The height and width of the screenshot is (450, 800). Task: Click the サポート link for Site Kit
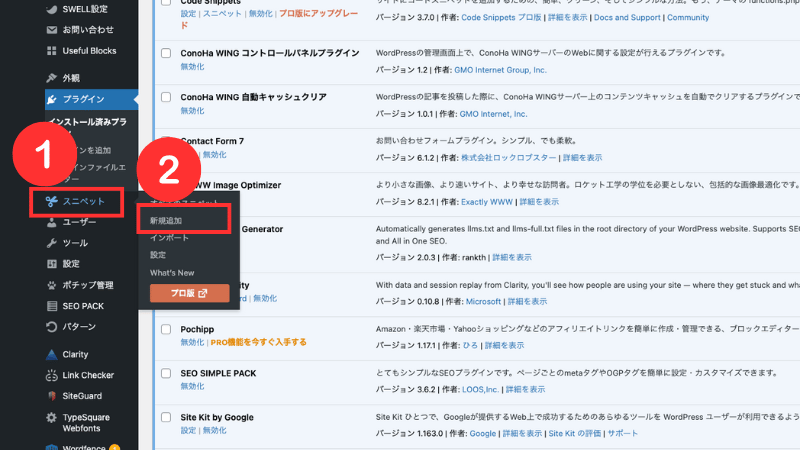(622, 433)
